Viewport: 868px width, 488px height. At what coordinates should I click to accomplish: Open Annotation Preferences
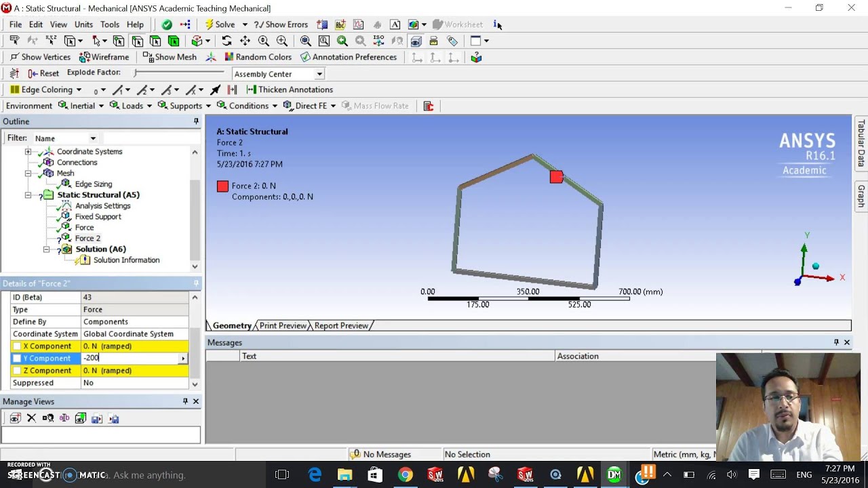coord(349,57)
